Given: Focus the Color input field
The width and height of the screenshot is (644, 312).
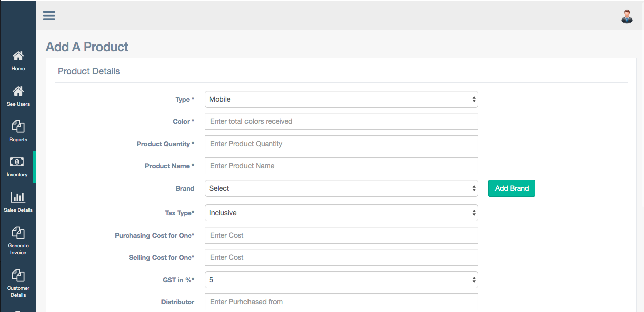Looking at the screenshot, I should 341,121.
